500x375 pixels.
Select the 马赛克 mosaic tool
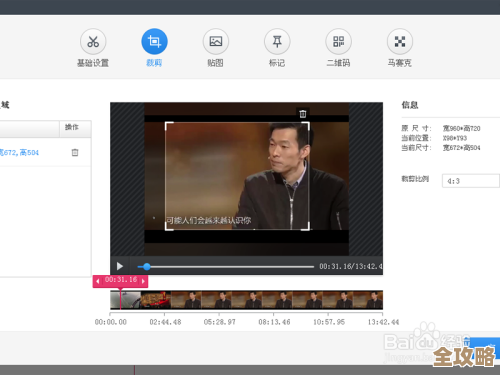(400, 42)
